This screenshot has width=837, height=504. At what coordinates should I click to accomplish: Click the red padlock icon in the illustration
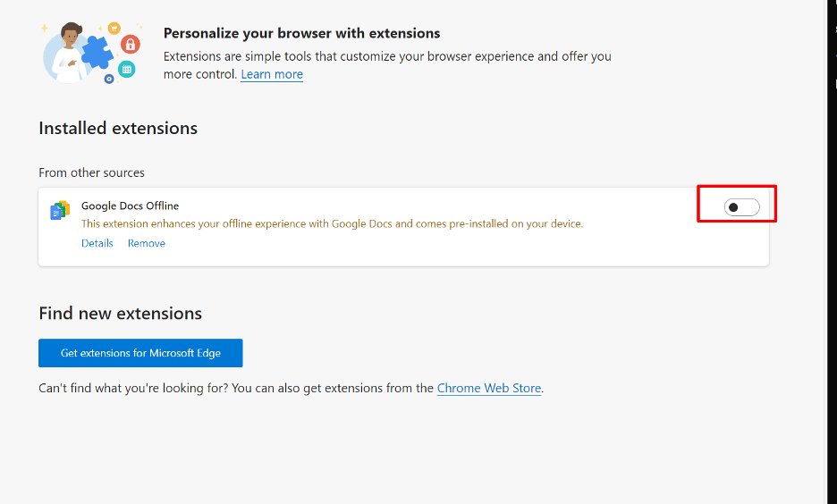pyautogui.click(x=131, y=45)
